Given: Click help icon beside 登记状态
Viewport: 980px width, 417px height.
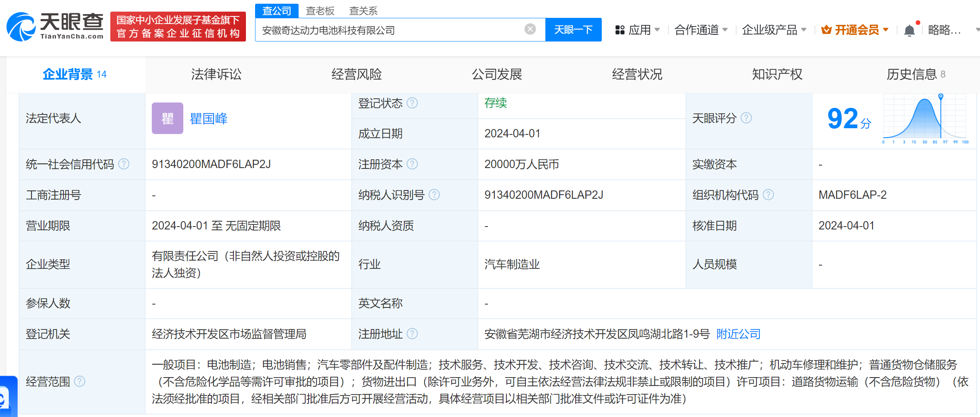Looking at the screenshot, I should 412,103.
